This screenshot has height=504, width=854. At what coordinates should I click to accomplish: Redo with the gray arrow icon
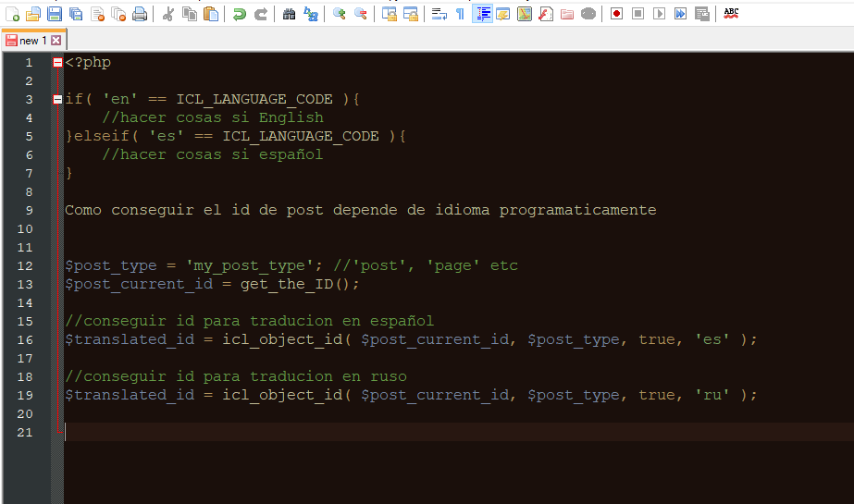[261, 14]
